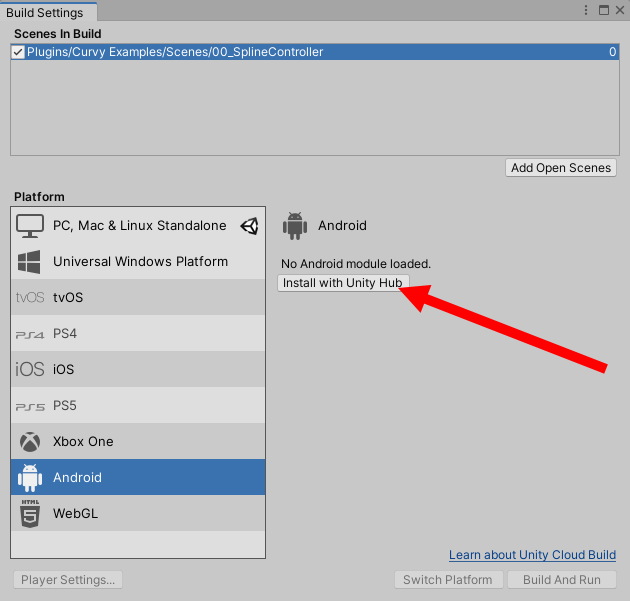
Task: Select the 00_SplineController scene row
Action: tap(315, 52)
